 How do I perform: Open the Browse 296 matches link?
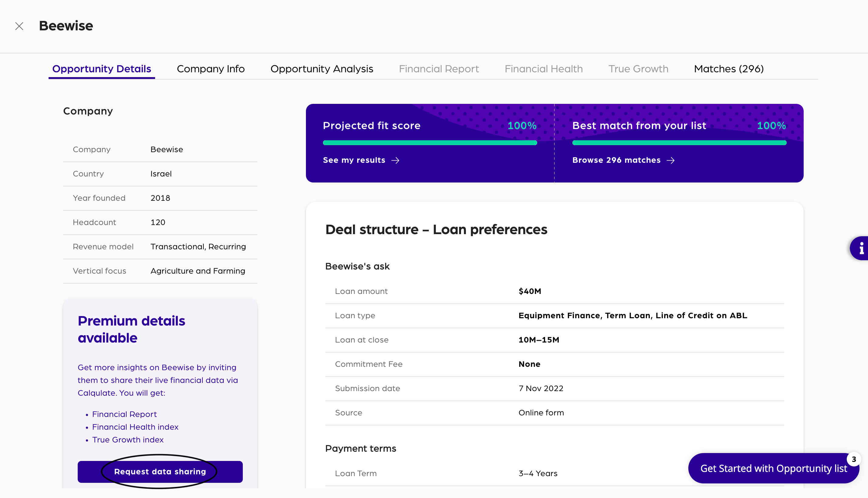tap(616, 160)
